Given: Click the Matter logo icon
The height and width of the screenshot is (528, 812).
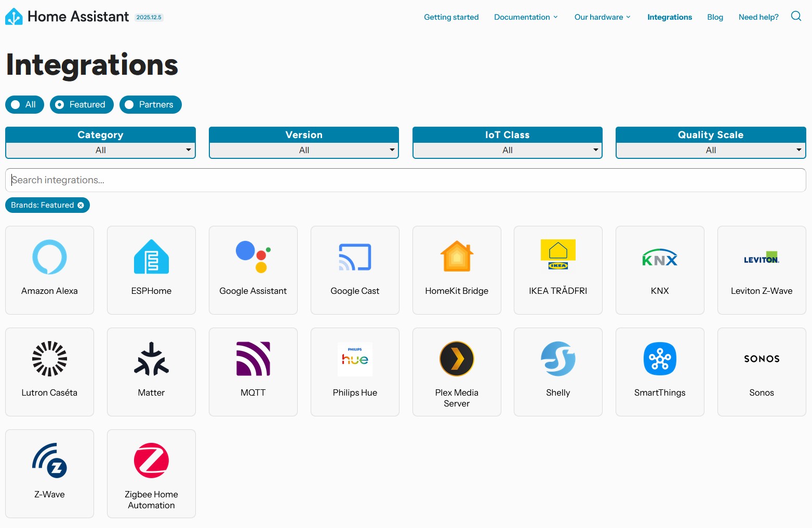Looking at the screenshot, I should pyautogui.click(x=151, y=358).
